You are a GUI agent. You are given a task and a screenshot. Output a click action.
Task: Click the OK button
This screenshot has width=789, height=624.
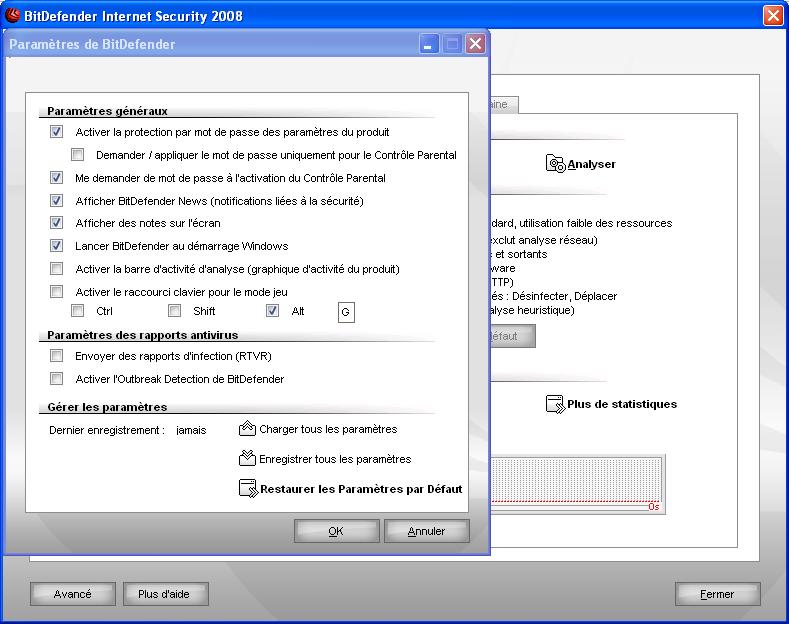click(337, 531)
